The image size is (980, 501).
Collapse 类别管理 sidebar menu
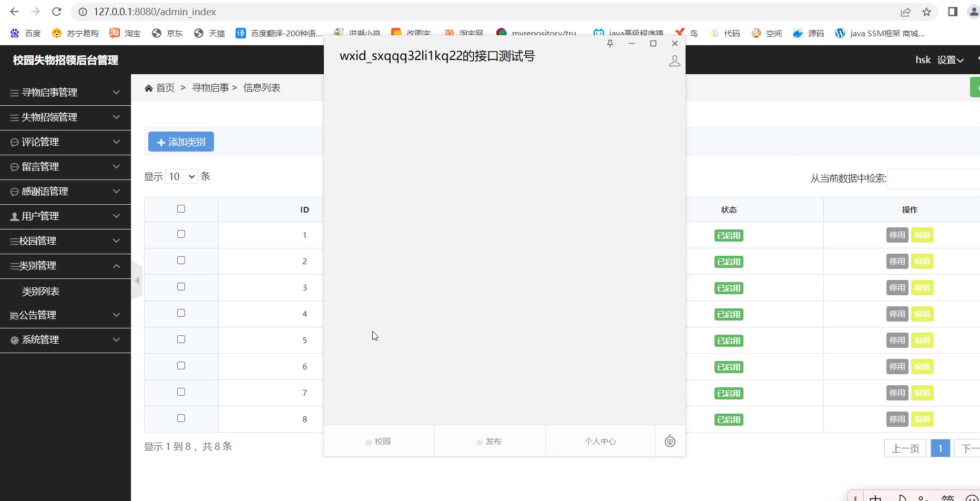coord(65,266)
